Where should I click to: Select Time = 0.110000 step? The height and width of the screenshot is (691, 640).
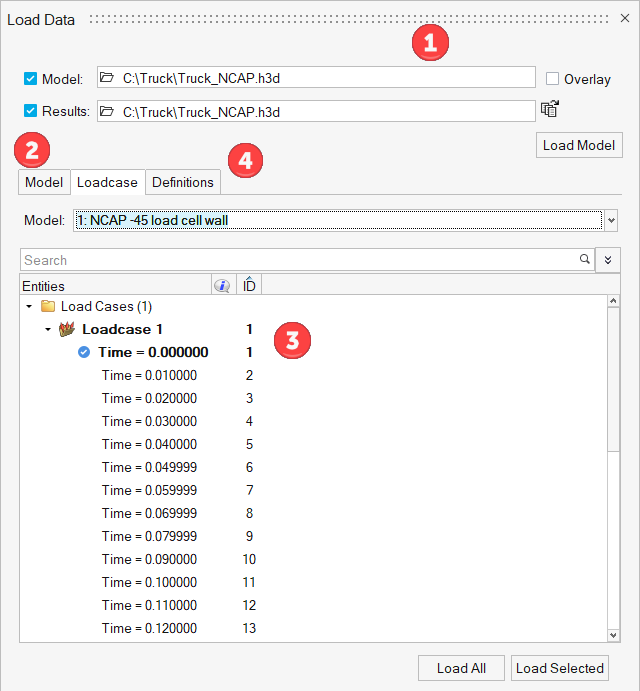[x=149, y=605]
